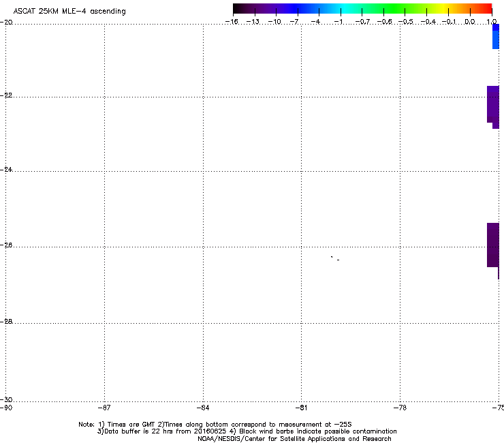Select the -7 colorbar label
504x443 pixels.
point(294,22)
